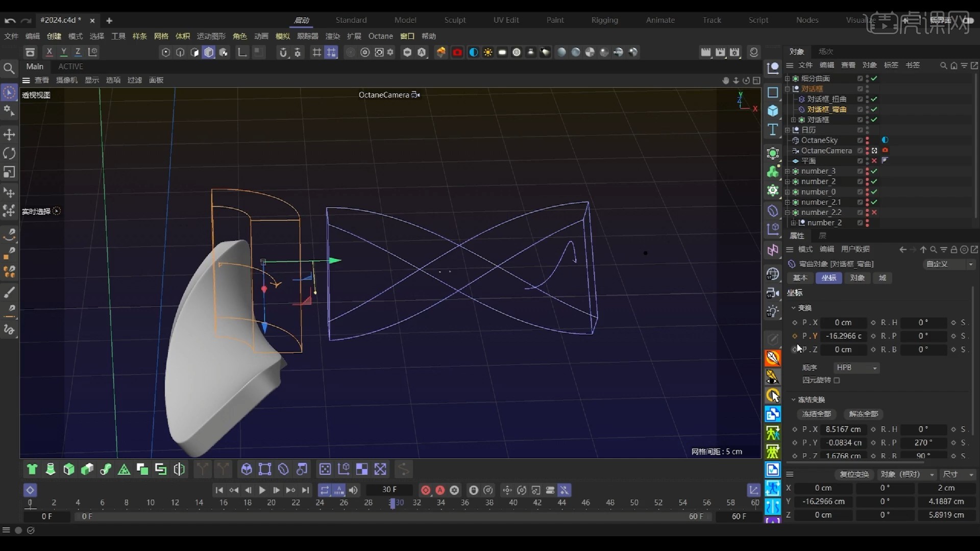Click the Undo arrow icon
Screen dimensions: 980x551
pyautogui.click(x=10, y=20)
